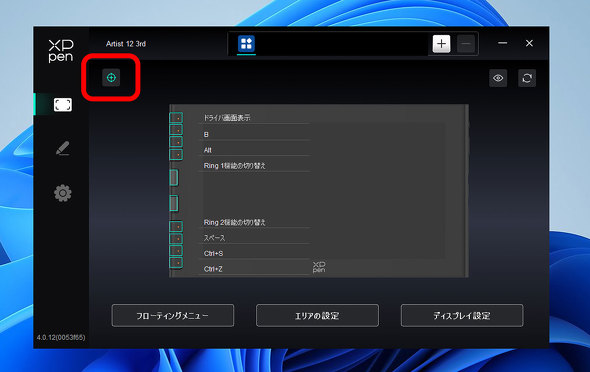Select the B shortcut label

pos(206,134)
